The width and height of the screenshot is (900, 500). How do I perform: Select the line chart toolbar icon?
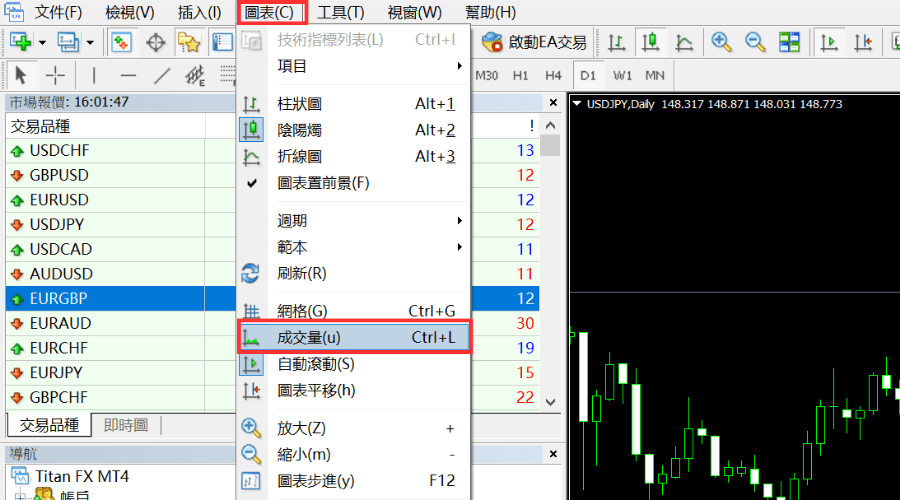685,42
